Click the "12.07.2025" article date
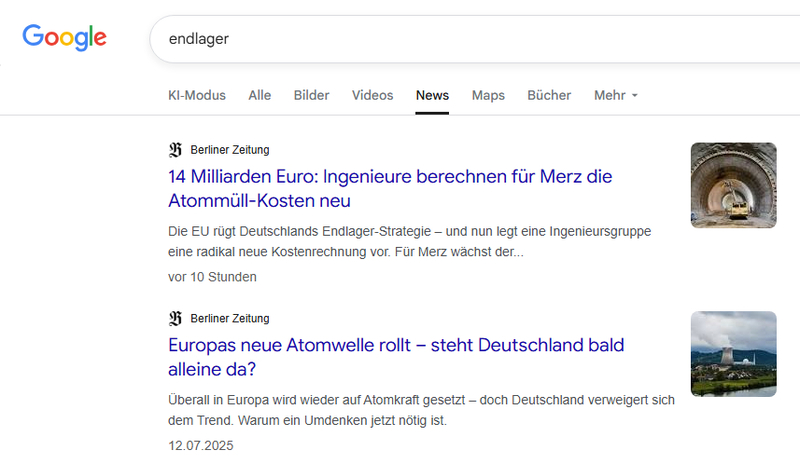 click(200, 446)
